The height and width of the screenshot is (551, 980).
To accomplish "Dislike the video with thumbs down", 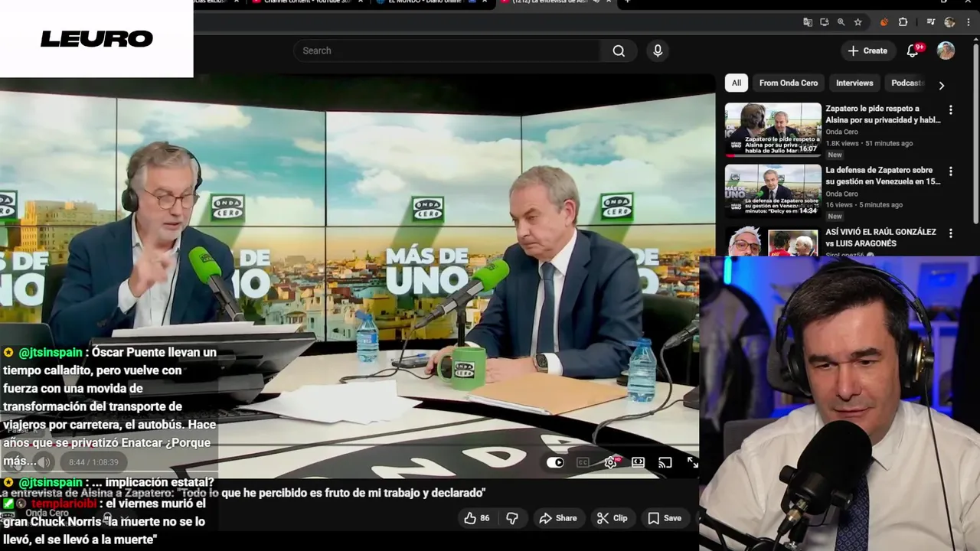I will [512, 518].
